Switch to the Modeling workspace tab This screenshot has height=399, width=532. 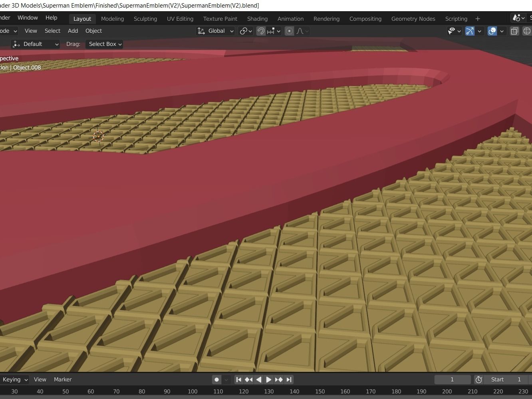(112, 19)
